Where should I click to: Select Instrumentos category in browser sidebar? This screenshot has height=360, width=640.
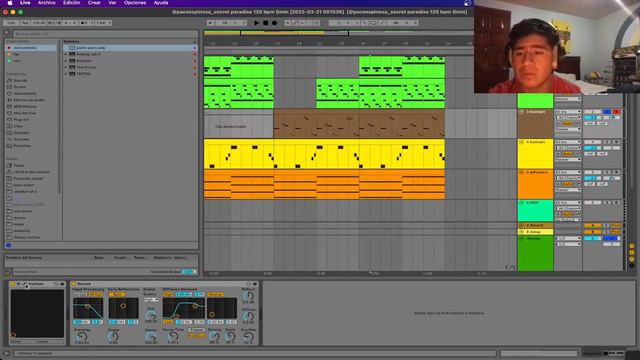(24, 93)
